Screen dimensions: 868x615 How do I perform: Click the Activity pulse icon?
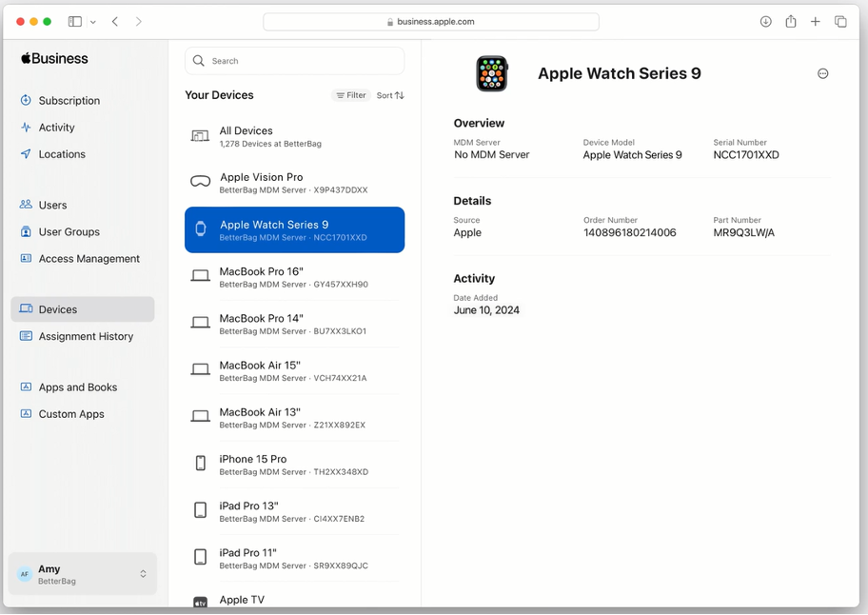pyautogui.click(x=26, y=127)
